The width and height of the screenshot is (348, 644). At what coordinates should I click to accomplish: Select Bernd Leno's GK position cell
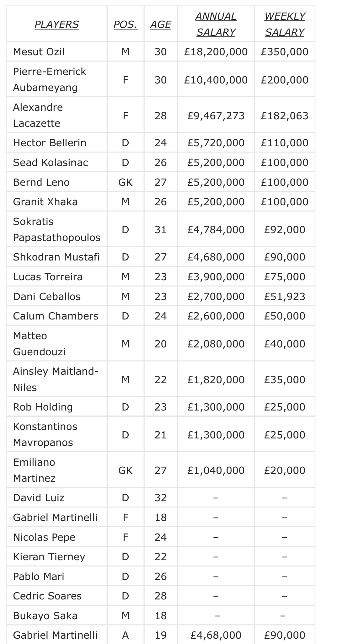pyautogui.click(x=125, y=182)
